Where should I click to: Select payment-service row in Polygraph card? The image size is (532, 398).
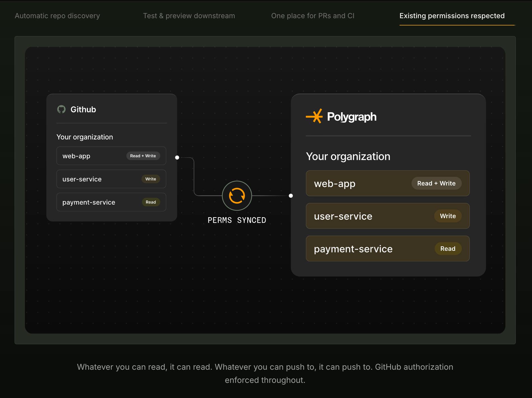(388, 249)
